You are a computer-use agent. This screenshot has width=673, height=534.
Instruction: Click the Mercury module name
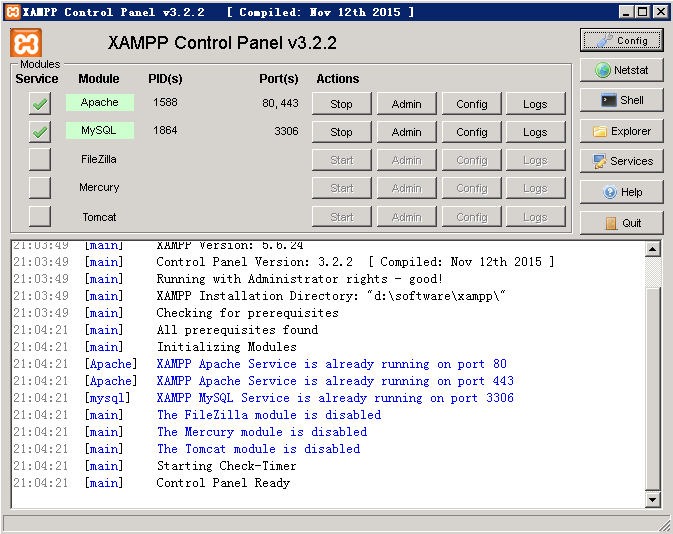click(99, 188)
